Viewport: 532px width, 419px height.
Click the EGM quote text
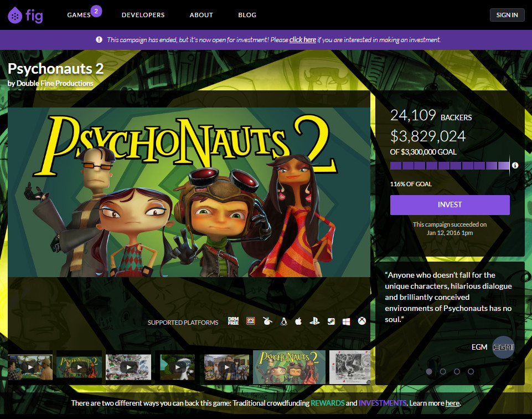pyautogui.click(x=448, y=297)
